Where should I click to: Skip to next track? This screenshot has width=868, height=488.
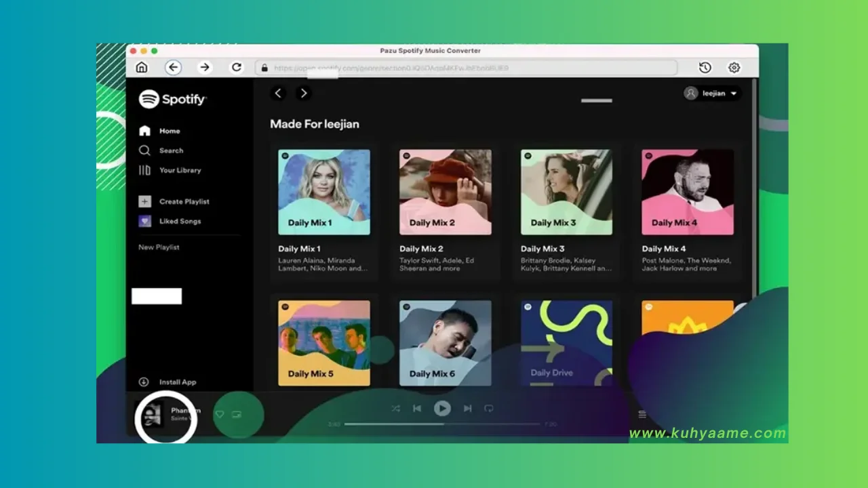tap(467, 409)
